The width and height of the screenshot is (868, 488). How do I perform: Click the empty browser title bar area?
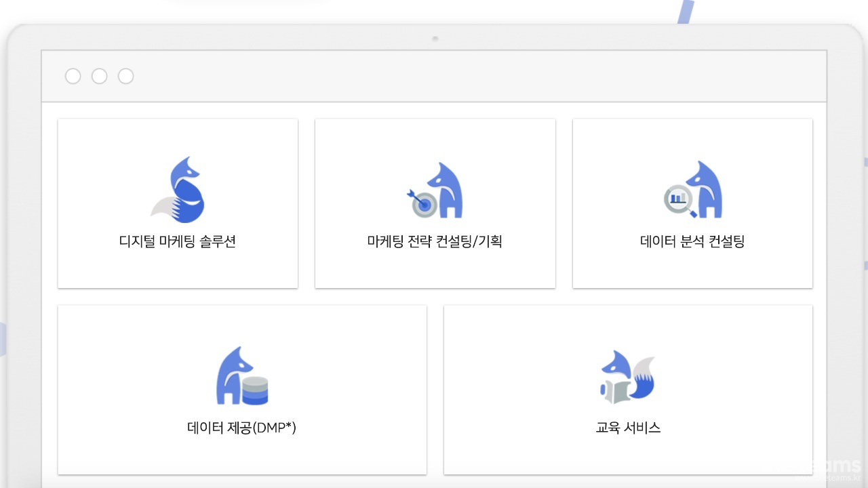click(x=475, y=76)
